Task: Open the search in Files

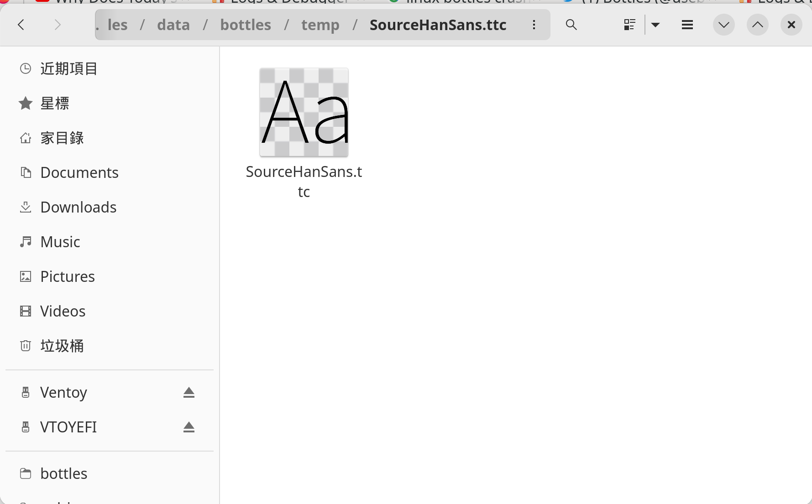Action: click(x=571, y=25)
